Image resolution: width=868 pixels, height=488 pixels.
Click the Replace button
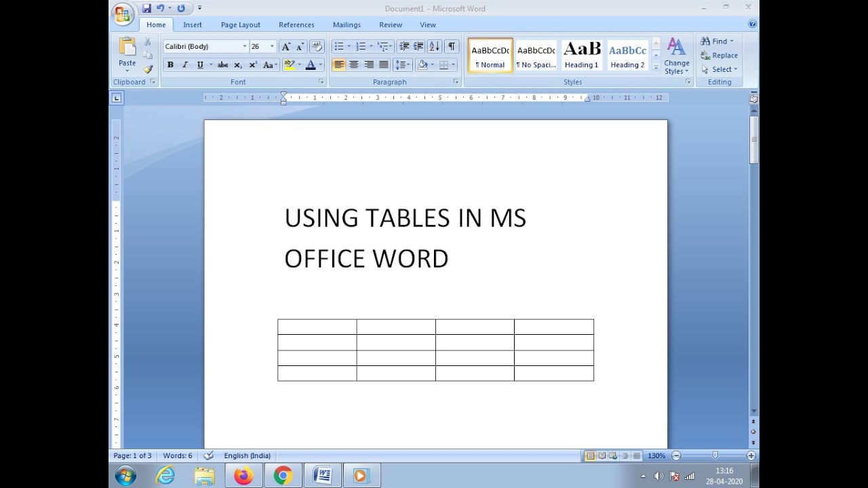[719, 56]
